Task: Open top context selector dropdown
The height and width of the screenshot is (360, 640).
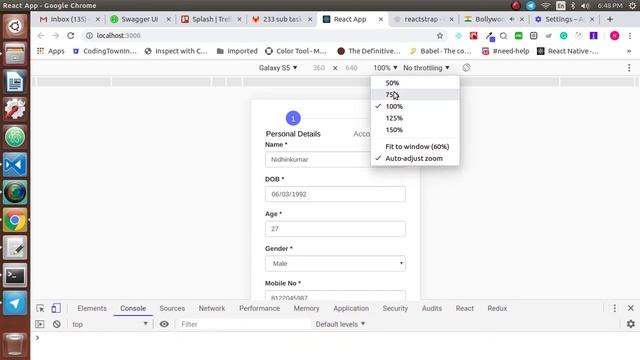Action: point(110,324)
